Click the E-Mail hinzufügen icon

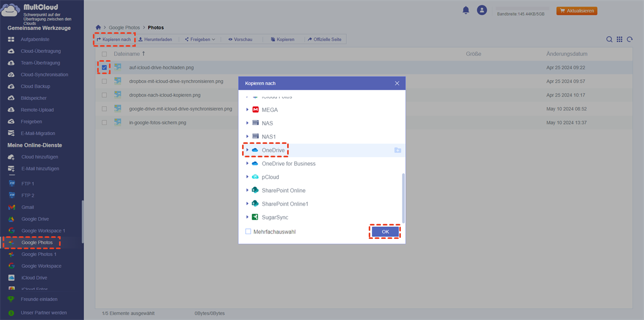(x=11, y=169)
